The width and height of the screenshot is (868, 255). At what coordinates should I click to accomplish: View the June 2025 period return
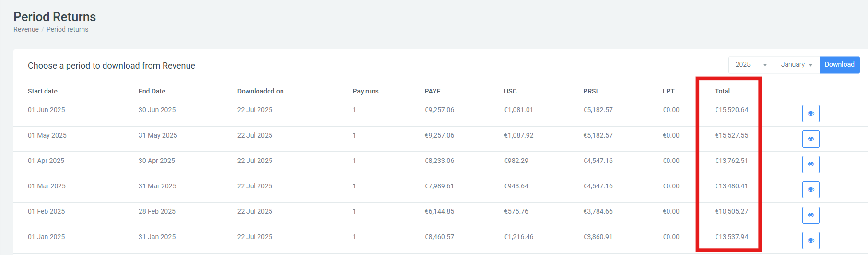(x=810, y=114)
